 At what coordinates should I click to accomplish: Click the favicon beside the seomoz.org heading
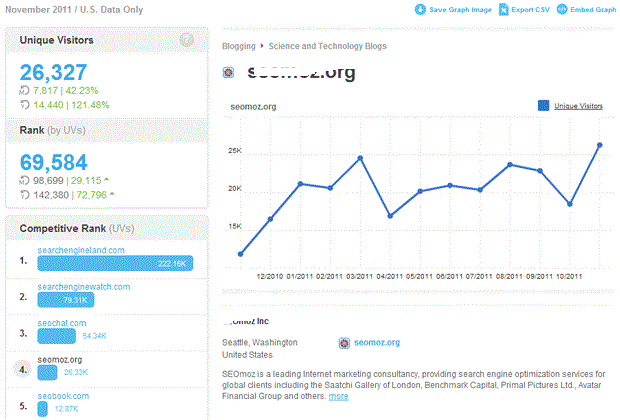pyautogui.click(x=228, y=72)
